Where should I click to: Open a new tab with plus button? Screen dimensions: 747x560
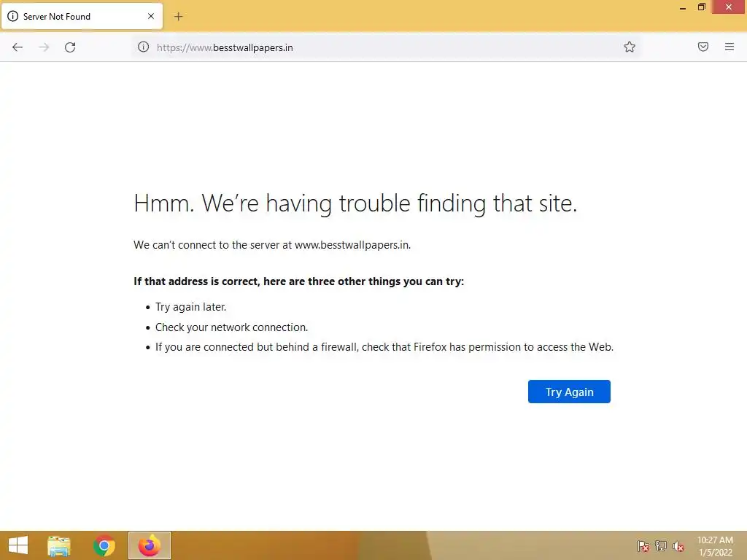click(178, 17)
